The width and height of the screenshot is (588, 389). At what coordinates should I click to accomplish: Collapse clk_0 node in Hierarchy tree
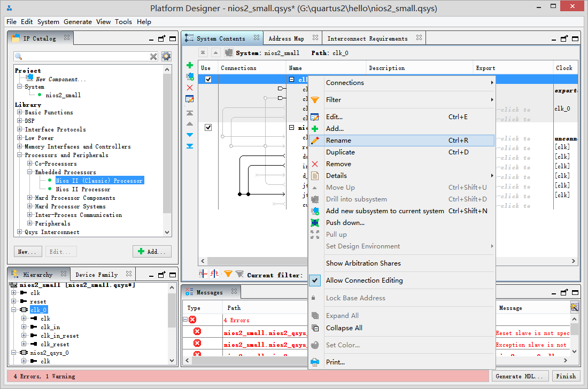(14, 310)
